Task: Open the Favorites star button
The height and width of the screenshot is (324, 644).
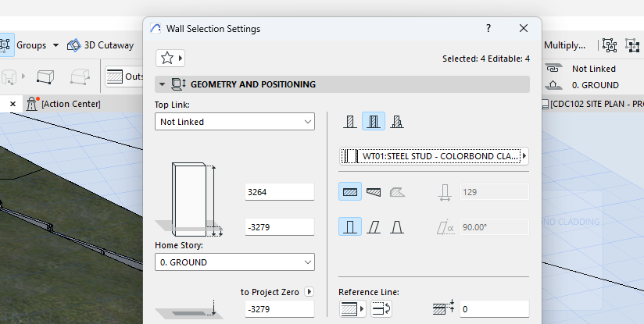Action: (170, 58)
